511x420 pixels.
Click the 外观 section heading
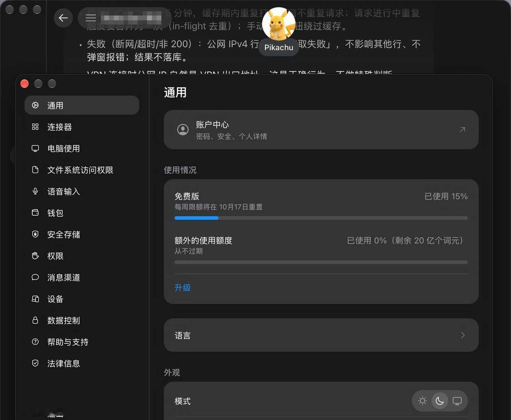[x=172, y=372]
